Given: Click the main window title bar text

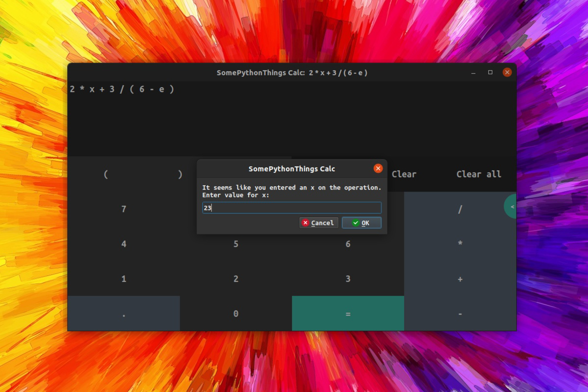Looking at the screenshot, I should [292, 73].
